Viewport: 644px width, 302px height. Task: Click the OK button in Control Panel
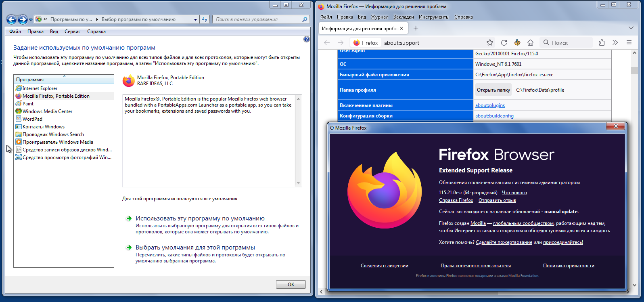click(x=291, y=285)
